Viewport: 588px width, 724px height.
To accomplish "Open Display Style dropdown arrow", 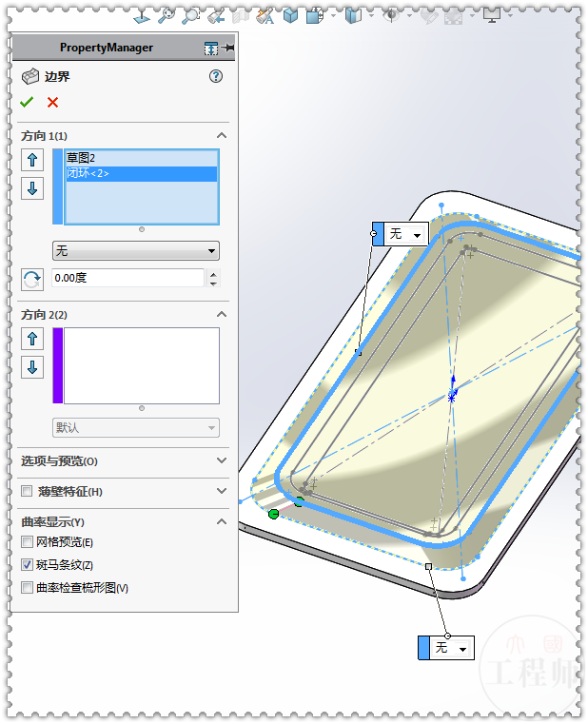I will point(334,16).
